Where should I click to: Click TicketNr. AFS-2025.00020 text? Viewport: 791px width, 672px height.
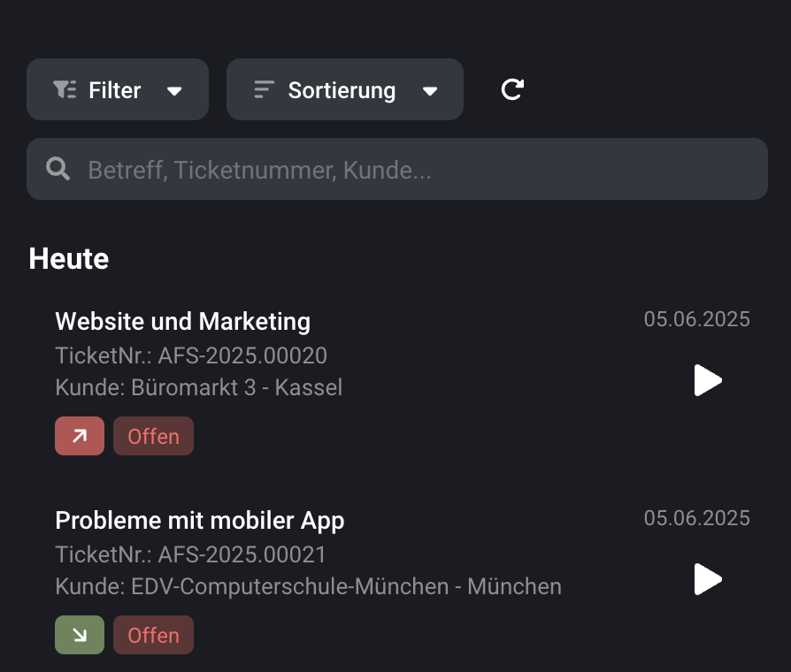[191, 355]
